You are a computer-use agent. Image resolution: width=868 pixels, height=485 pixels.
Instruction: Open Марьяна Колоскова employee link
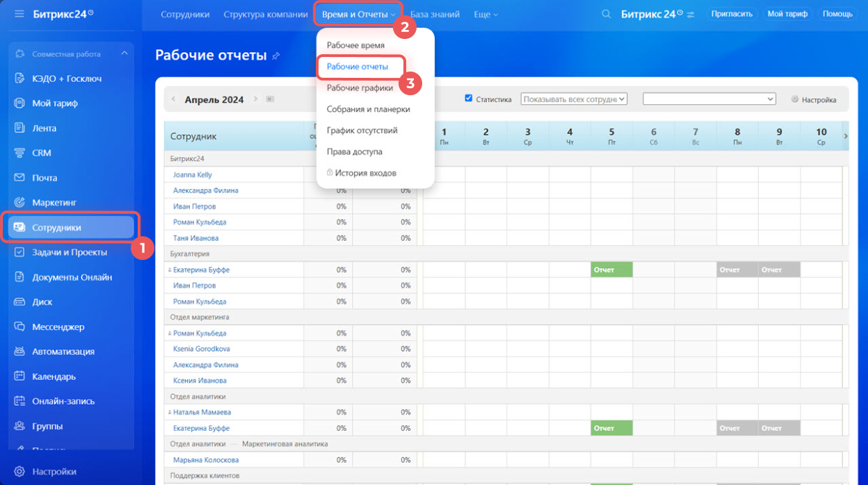pyautogui.click(x=206, y=460)
